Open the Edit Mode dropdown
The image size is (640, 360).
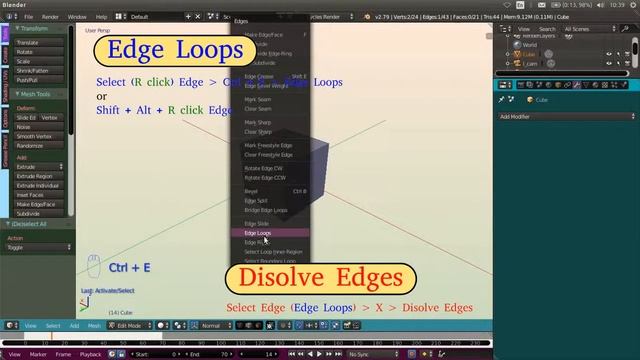pyautogui.click(x=129, y=325)
